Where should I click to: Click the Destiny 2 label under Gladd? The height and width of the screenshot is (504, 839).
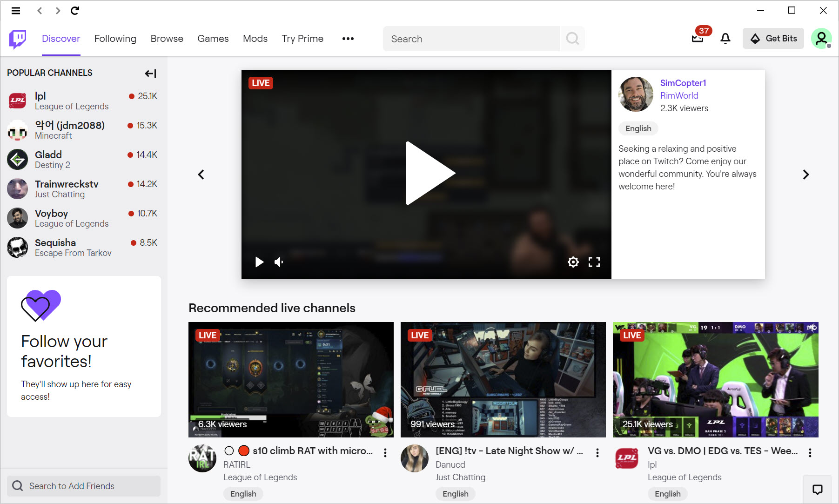pos(53,165)
